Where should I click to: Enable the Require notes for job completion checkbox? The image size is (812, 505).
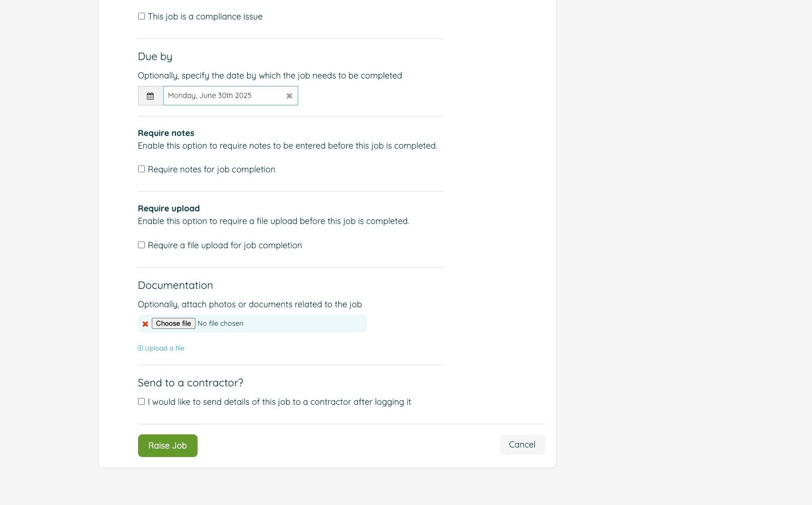pos(141,169)
